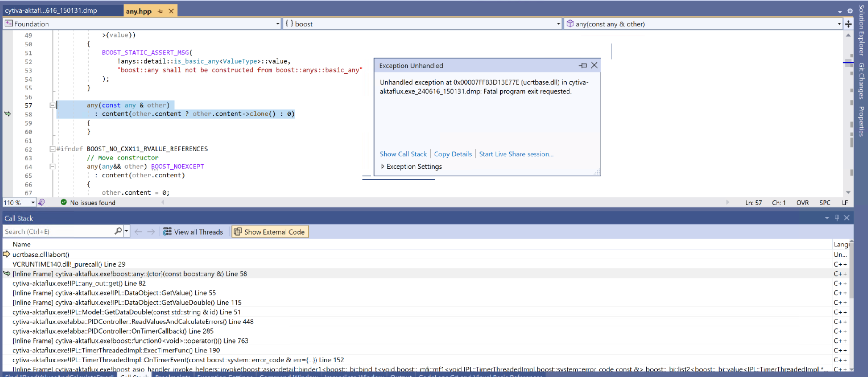Click the green active-frame arrow in Call Stack
Image resolution: width=868 pixels, height=377 pixels.
point(7,274)
